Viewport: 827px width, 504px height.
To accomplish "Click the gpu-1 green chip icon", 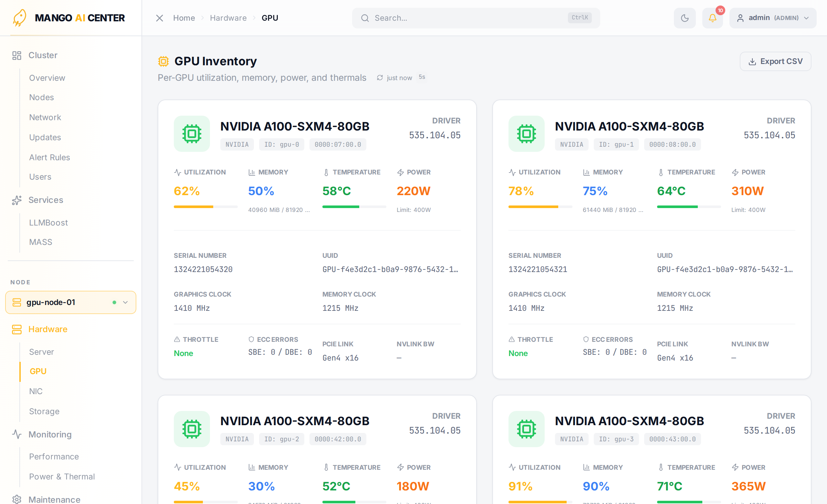I will (x=526, y=134).
